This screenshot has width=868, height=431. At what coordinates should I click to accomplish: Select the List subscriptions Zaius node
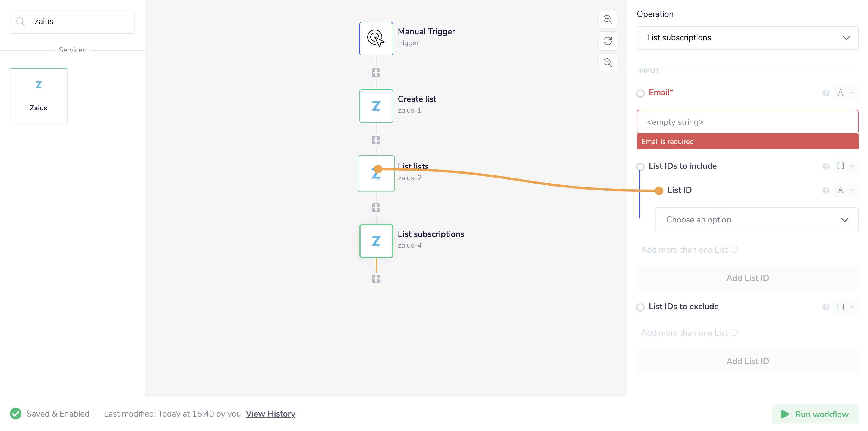[x=376, y=241]
